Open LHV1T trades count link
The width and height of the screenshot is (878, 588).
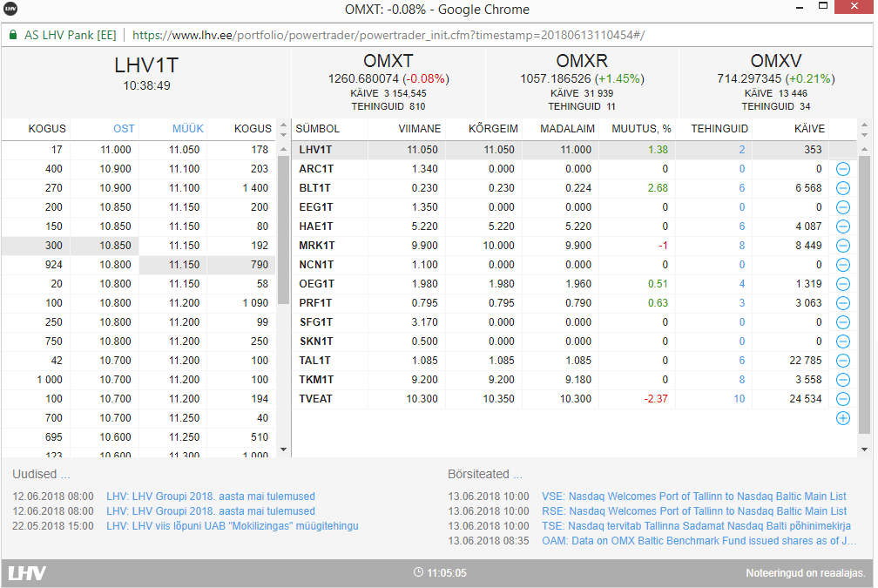[741, 150]
